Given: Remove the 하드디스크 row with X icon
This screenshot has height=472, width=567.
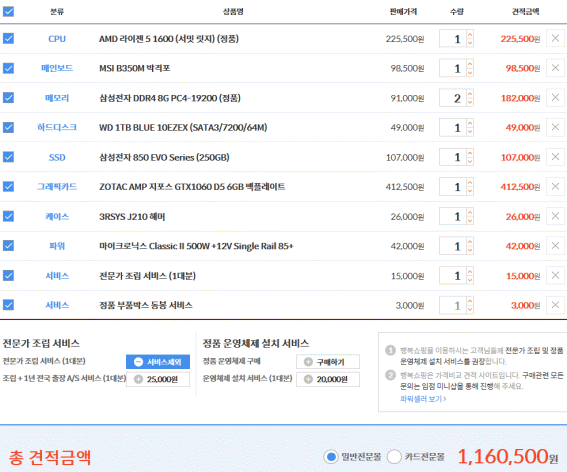Looking at the screenshot, I should point(555,127).
